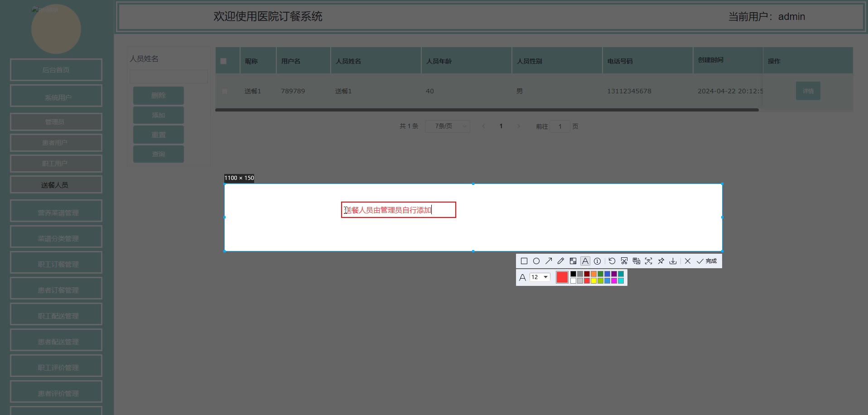
Task: Click the horizontal table scrollbar
Action: (487, 110)
